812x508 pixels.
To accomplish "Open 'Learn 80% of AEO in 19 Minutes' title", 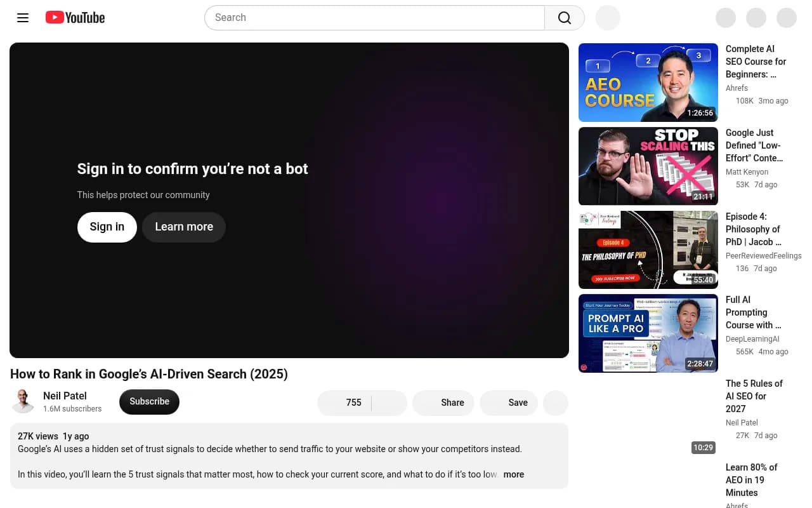I will click(752, 480).
